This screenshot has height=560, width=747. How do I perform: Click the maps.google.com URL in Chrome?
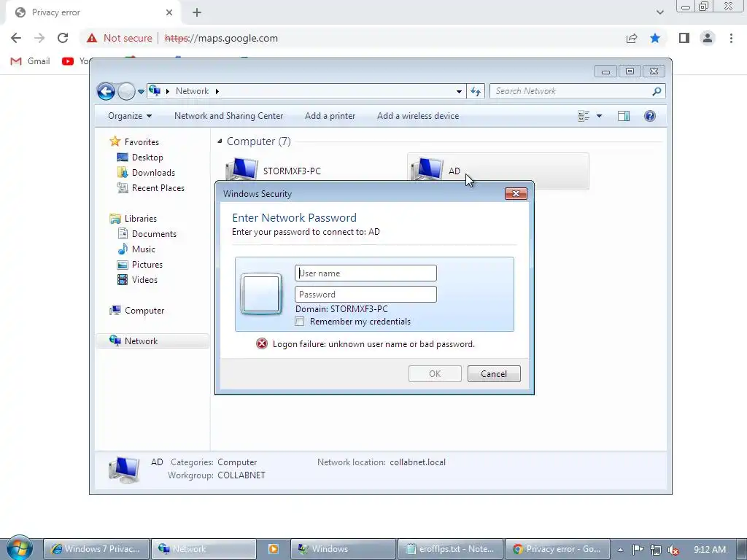click(x=221, y=38)
